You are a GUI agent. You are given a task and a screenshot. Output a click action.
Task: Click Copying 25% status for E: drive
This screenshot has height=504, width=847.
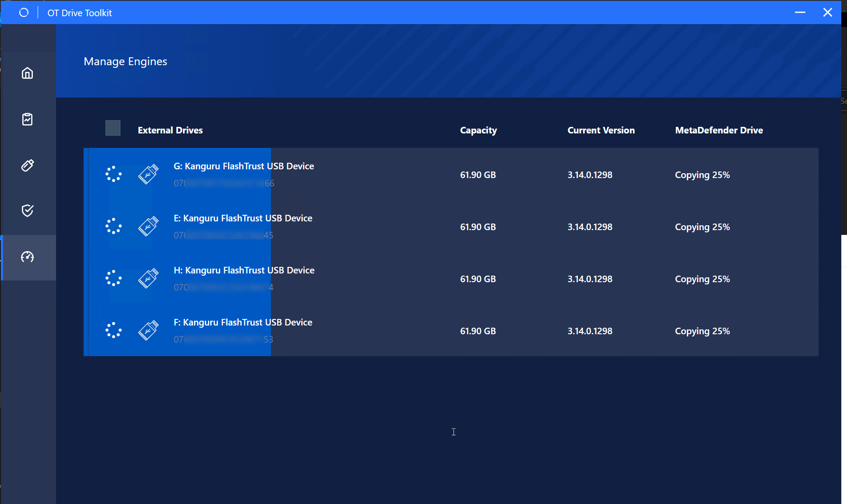pos(702,227)
